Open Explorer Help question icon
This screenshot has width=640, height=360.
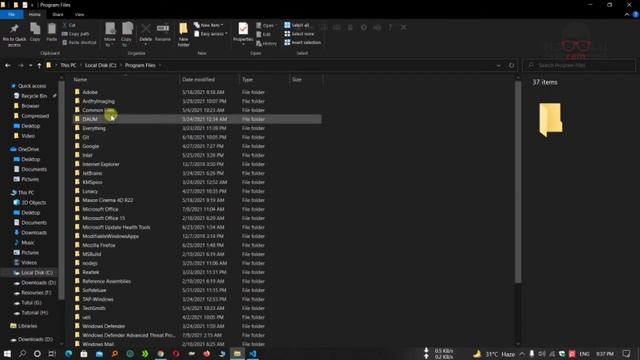636,14
